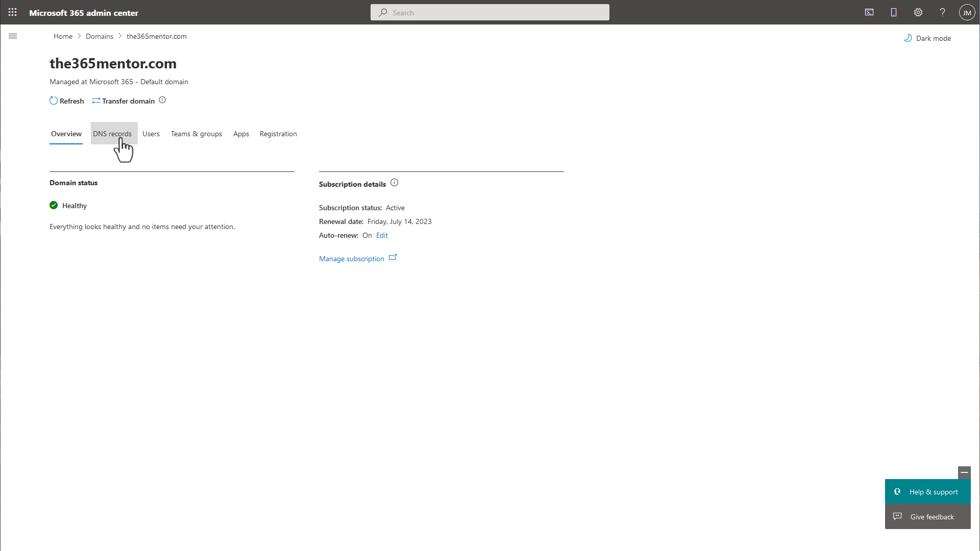
Task: Click the Refresh button
Action: (x=67, y=101)
